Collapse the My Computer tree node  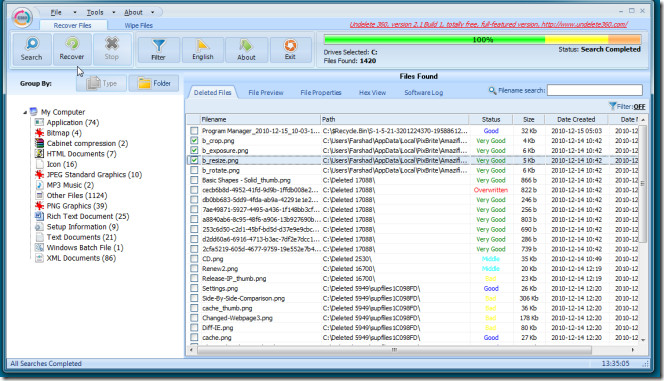(x=25, y=112)
